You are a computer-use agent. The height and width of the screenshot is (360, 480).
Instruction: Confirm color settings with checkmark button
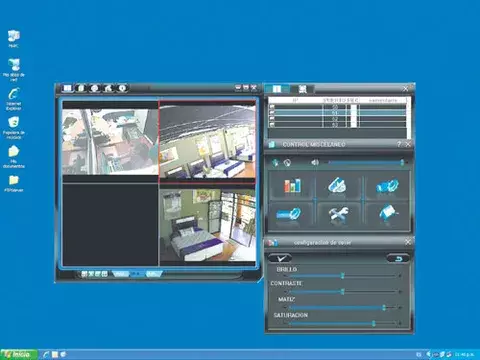coord(280,258)
